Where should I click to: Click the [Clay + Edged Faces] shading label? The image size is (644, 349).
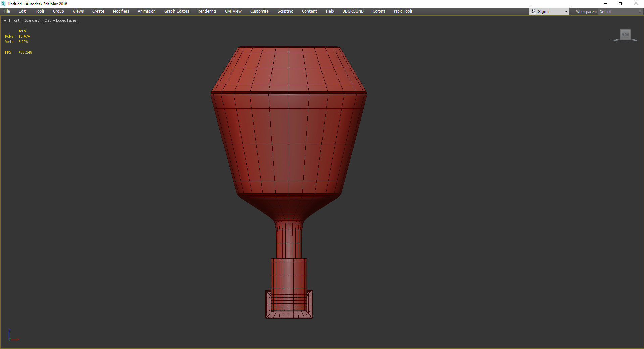[61, 20]
